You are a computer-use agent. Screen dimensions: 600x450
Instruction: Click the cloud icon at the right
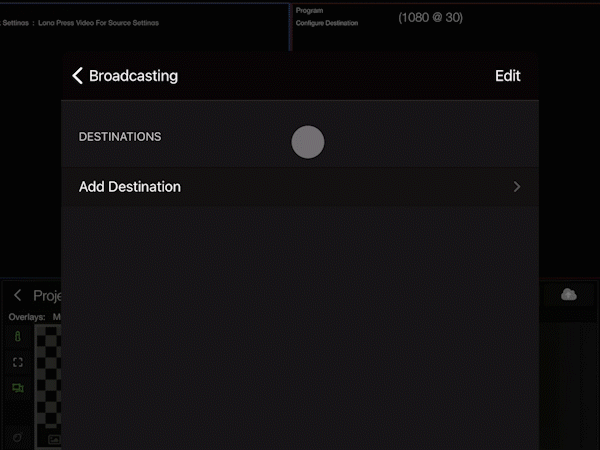pos(569,294)
